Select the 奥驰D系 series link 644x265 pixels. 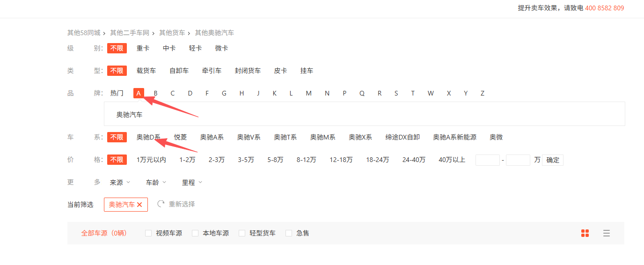click(148, 137)
